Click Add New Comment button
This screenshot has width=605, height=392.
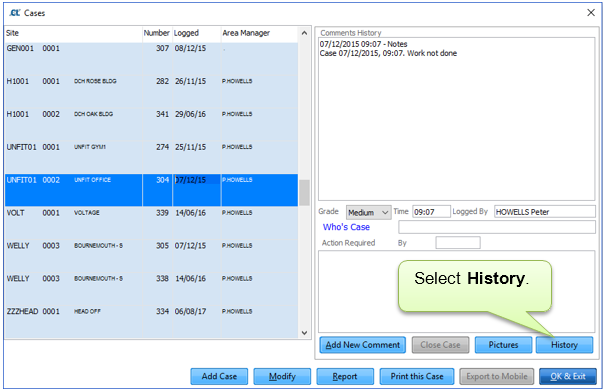[x=363, y=345]
